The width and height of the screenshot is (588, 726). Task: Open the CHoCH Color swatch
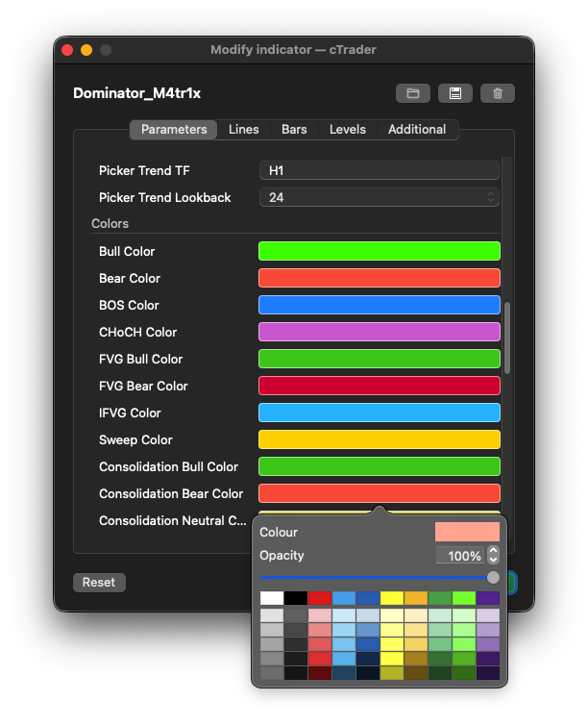[x=380, y=332]
